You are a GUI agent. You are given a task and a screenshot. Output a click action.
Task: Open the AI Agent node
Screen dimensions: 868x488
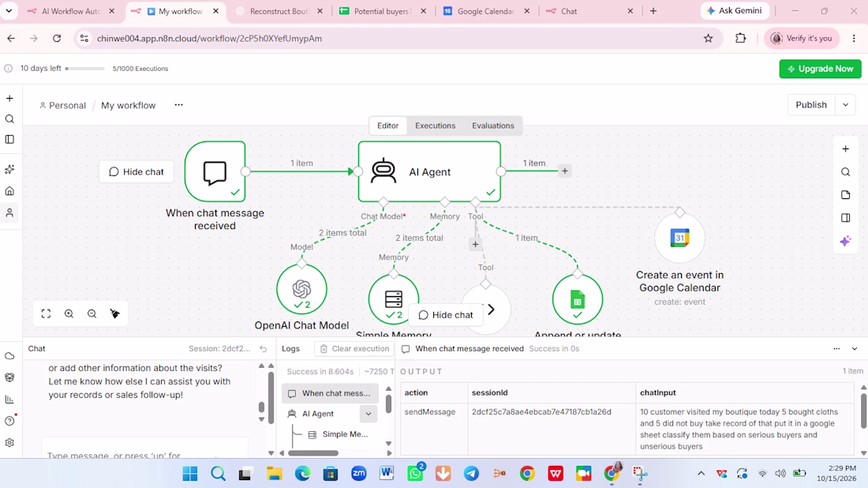[429, 171]
